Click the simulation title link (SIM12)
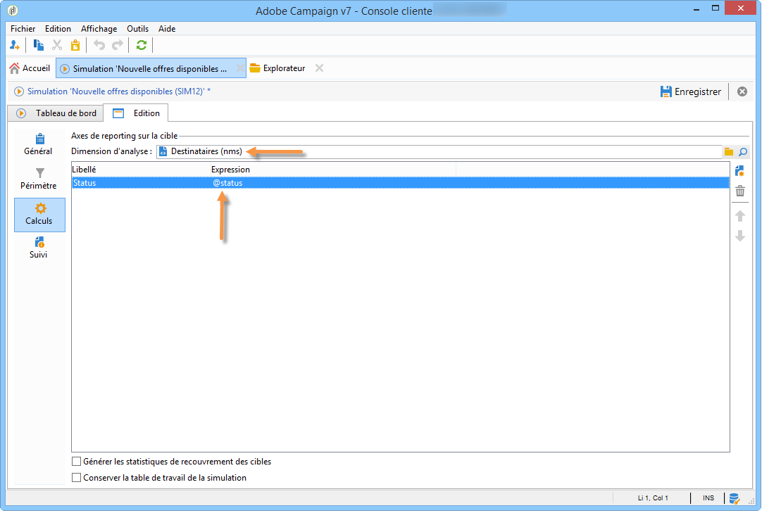 click(118, 91)
